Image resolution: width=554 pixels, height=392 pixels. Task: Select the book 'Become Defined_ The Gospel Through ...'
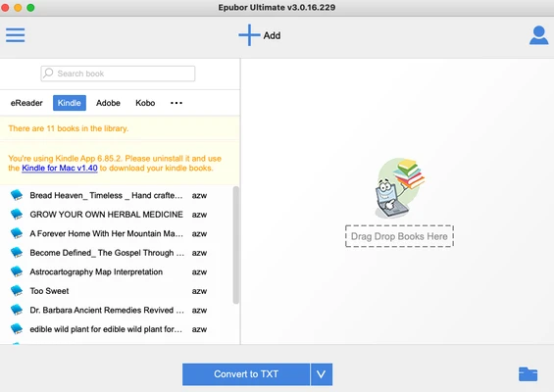point(107,253)
